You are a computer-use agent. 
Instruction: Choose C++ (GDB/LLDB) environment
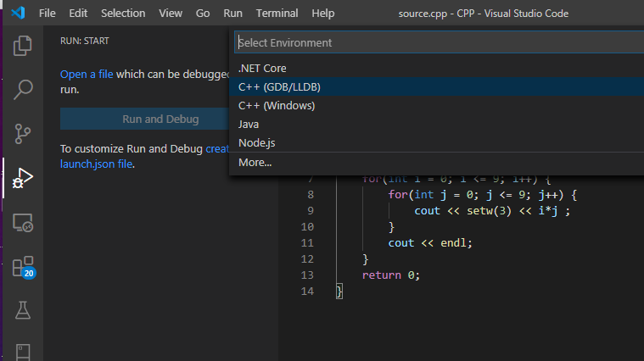pyautogui.click(x=437, y=86)
